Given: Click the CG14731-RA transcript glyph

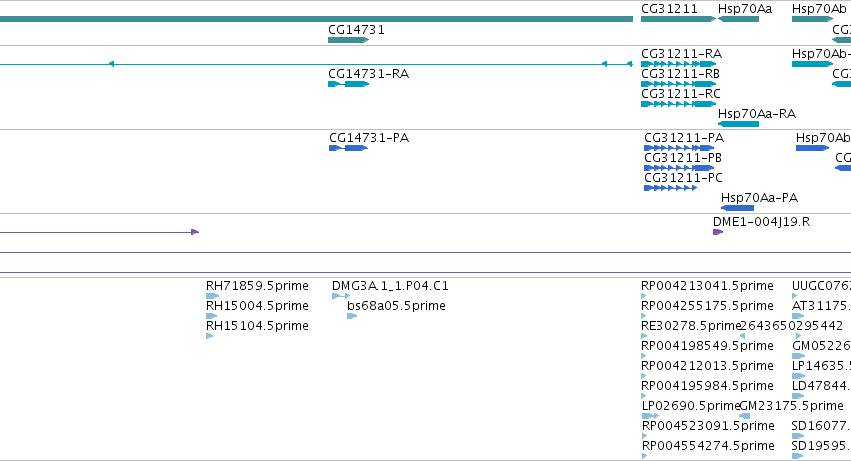Looking at the screenshot, I should click(348, 84).
